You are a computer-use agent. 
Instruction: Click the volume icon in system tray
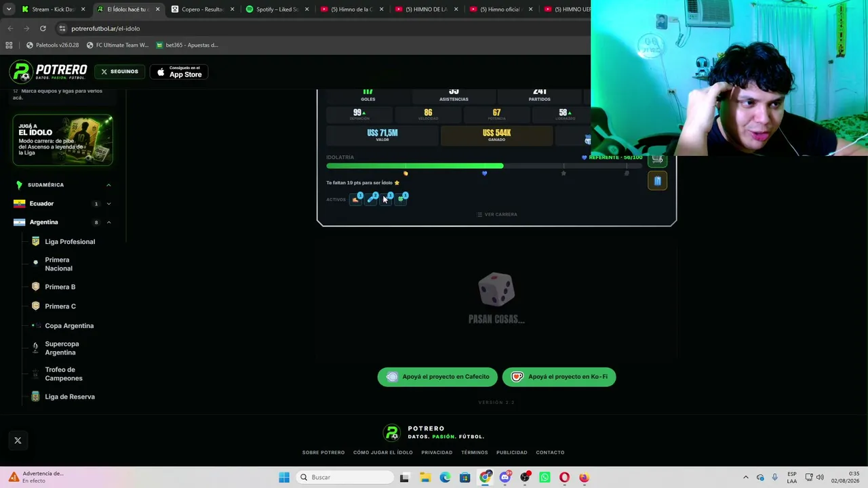click(x=820, y=477)
